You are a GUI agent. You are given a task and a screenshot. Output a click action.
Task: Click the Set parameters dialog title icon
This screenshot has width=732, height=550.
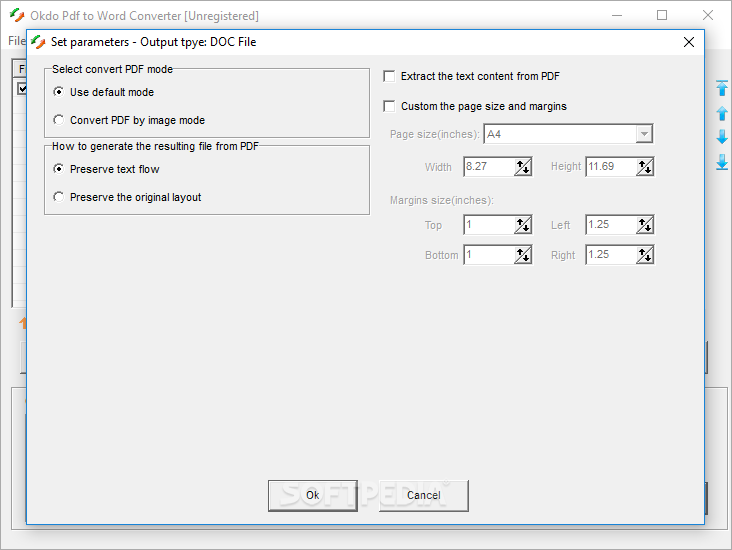click(x=38, y=42)
